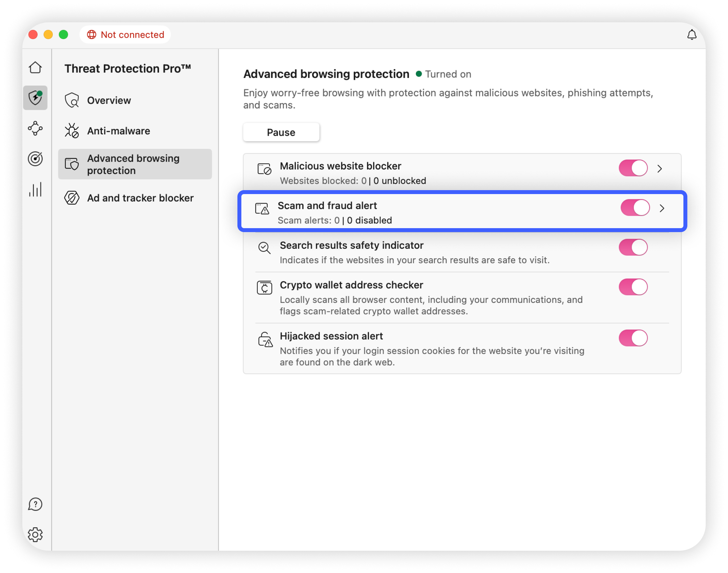The image size is (728, 573).
Task: Disable the Malicious website blocker toggle
Action: pos(633,168)
